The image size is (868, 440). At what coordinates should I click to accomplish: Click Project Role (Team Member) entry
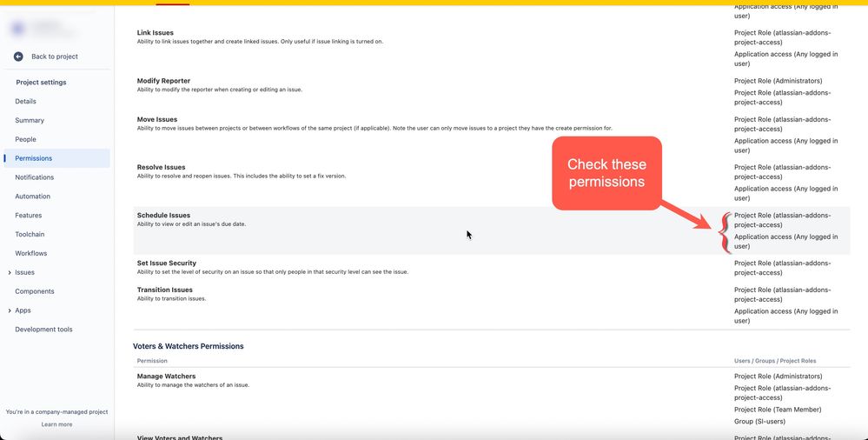pyautogui.click(x=778, y=410)
